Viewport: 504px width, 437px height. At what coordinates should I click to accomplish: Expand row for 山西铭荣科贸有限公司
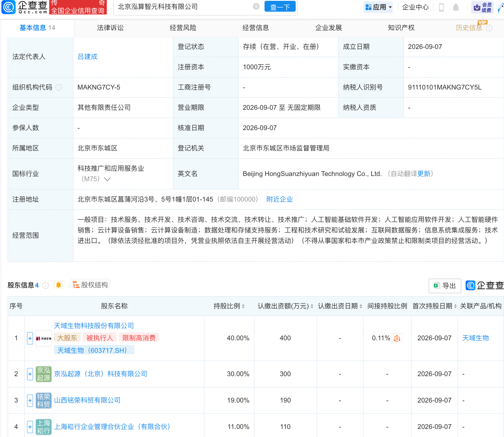30,401
